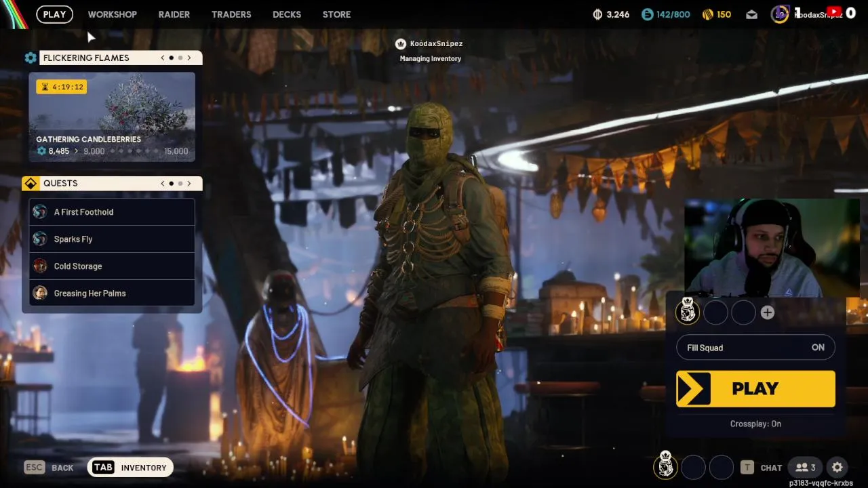The height and width of the screenshot is (488, 868).
Task: Open the Greasing Her Palms quest
Action: click(112, 293)
